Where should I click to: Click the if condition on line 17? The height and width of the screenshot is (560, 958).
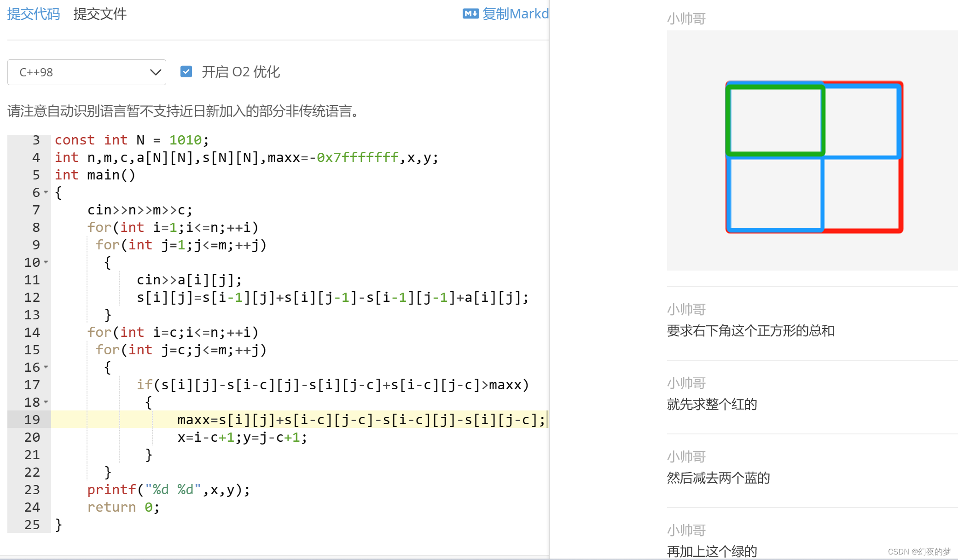(x=333, y=385)
